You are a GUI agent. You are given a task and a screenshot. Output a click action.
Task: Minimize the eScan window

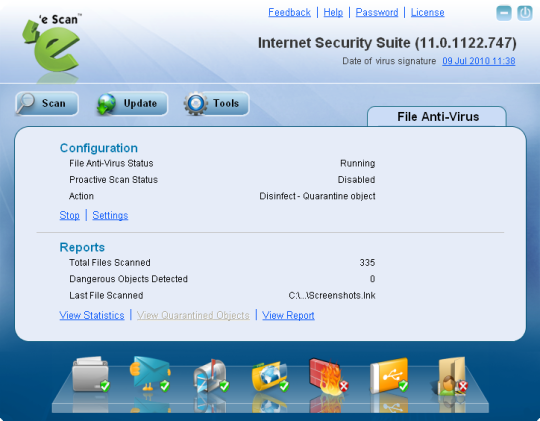(503, 13)
